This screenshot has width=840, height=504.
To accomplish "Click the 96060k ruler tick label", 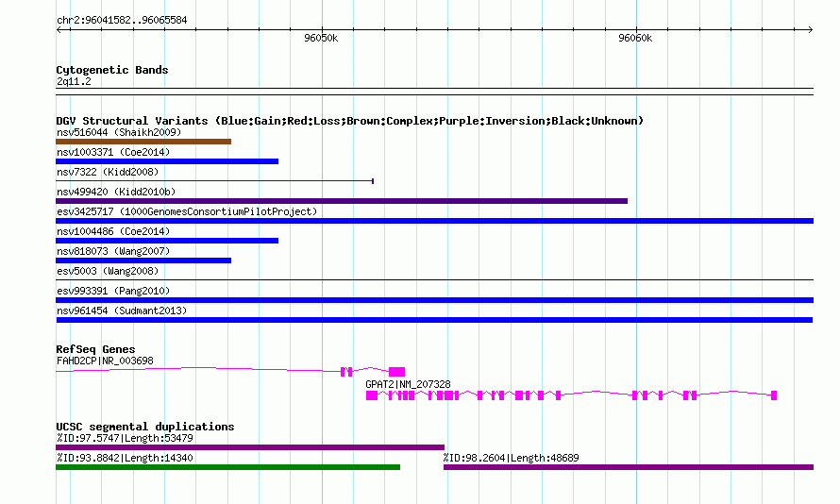I will 635,38.
